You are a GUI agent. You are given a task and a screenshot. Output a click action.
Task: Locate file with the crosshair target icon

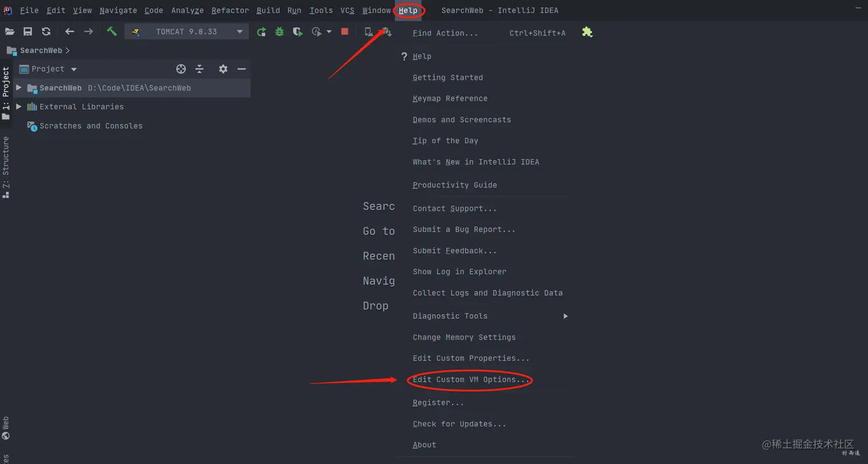tap(181, 69)
